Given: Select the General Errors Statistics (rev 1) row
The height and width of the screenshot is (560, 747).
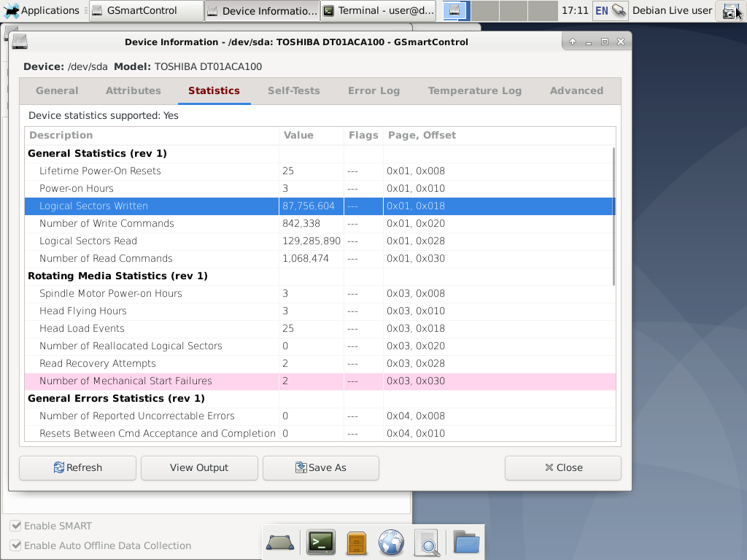Looking at the screenshot, I should click(320, 399).
